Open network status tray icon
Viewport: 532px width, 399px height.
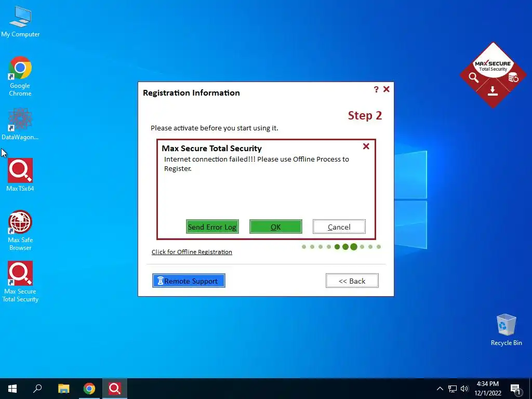coord(453,389)
